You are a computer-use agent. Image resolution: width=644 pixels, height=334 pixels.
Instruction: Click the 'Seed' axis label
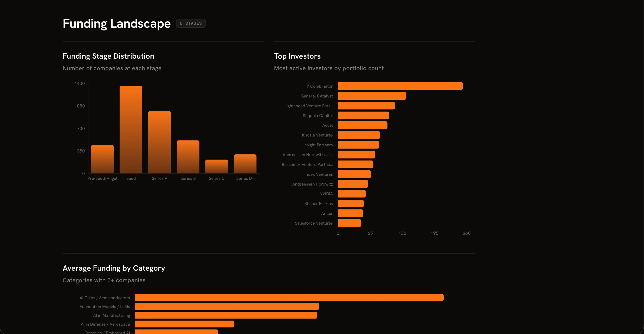(131, 178)
